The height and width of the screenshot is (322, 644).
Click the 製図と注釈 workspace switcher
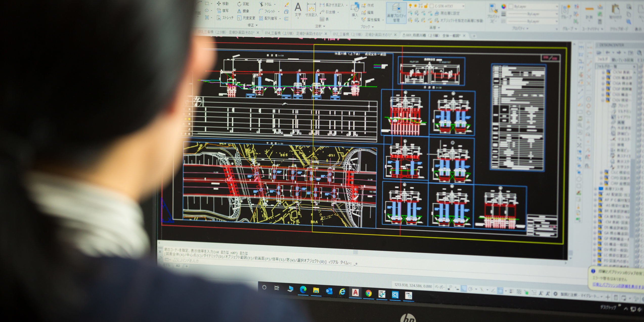click(x=580, y=295)
